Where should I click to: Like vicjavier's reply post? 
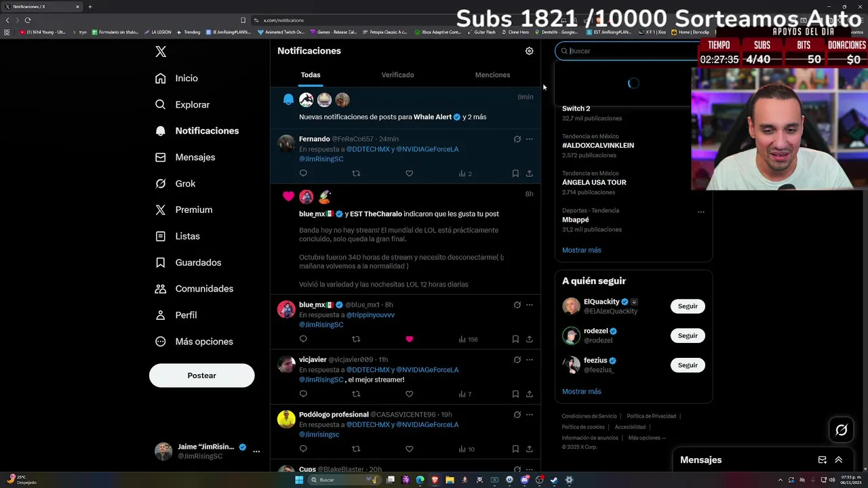click(409, 394)
